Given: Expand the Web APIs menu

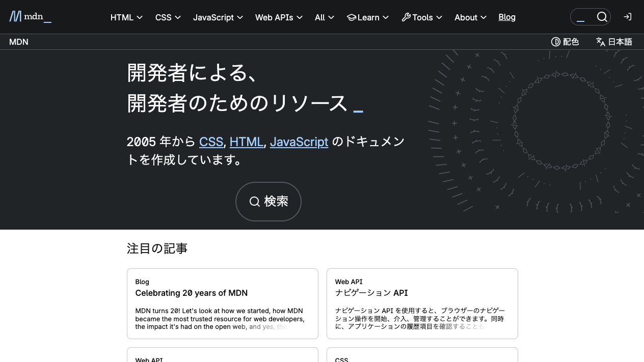Looking at the screenshot, I should point(279,17).
